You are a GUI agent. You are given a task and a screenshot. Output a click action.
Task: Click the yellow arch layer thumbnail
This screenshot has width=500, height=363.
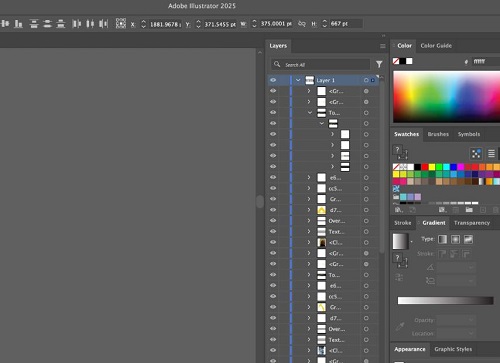coord(321,210)
